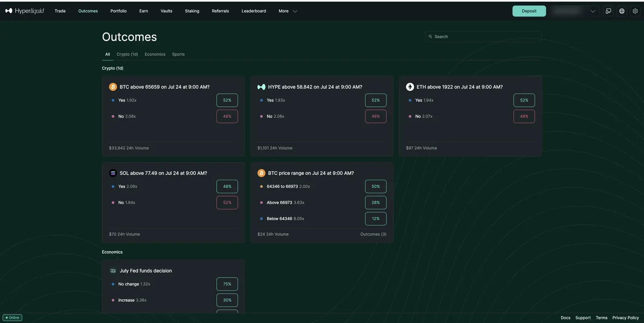Buy No 52% on SOL above 77.49
Image resolution: width=644 pixels, height=323 pixels.
pyautogui.click(x=227, y=203)
